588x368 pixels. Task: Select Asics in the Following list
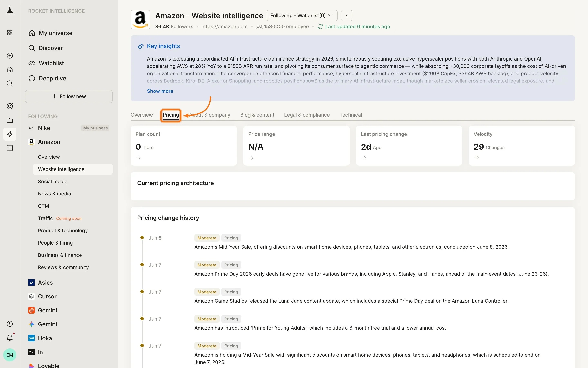(x=46, y=283)
